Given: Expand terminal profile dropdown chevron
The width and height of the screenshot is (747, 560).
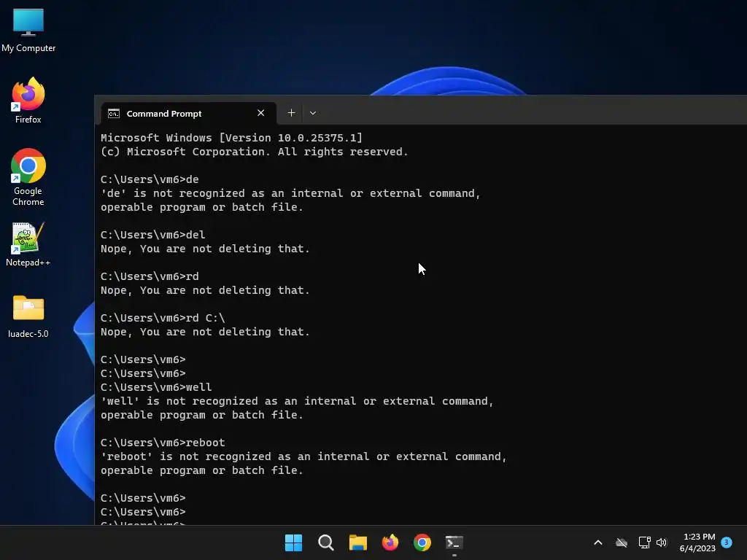Looking at the screenshot, I should [312, 113].
